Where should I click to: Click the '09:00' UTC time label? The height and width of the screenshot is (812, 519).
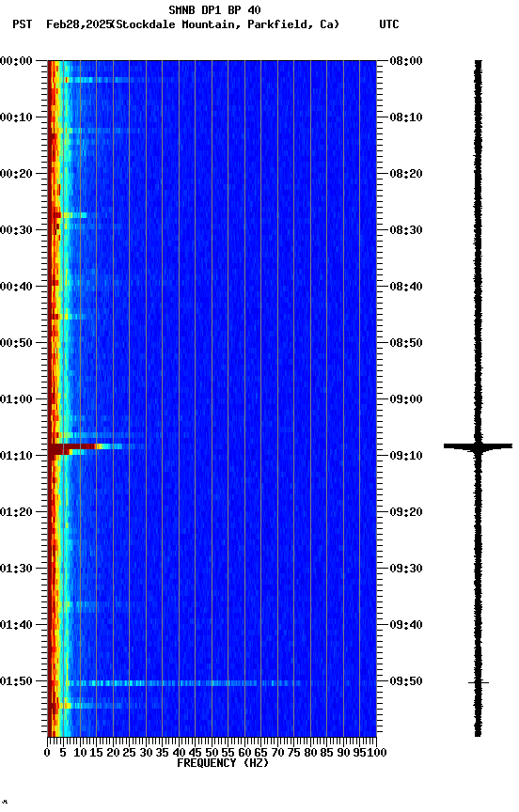[406, 399]
